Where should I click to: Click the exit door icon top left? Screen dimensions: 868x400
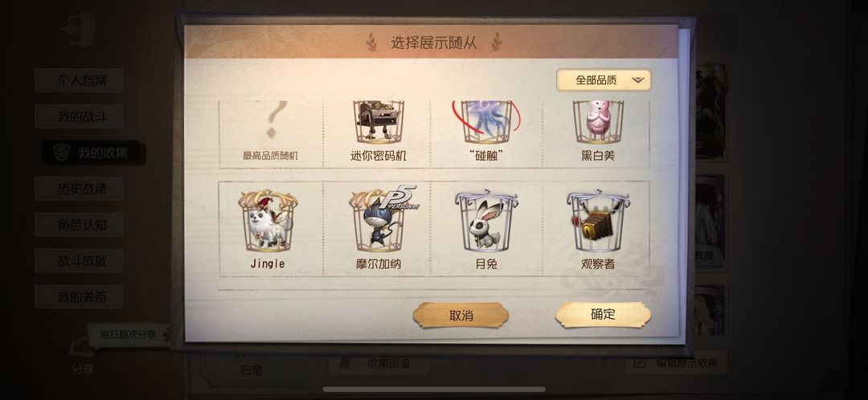[79, 29]
